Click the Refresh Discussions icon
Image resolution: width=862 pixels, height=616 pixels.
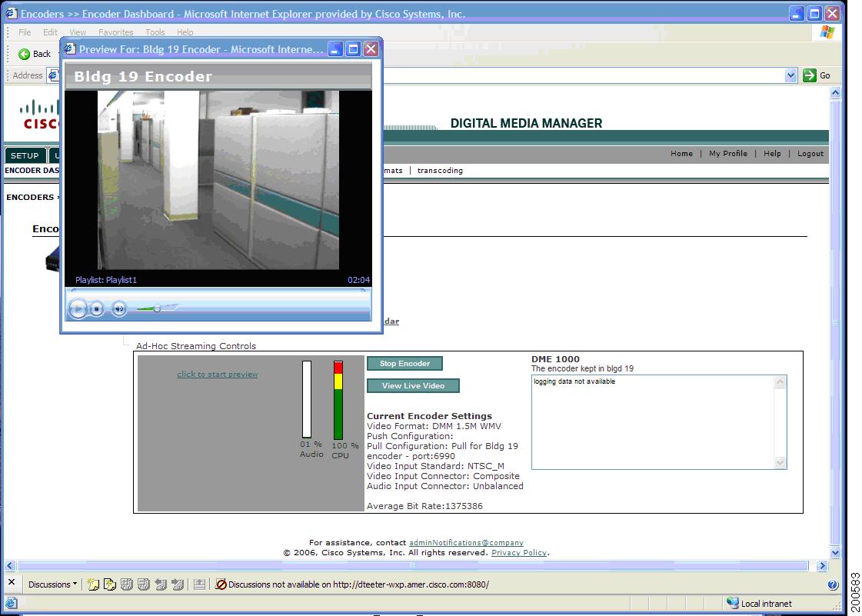[143, 584]
